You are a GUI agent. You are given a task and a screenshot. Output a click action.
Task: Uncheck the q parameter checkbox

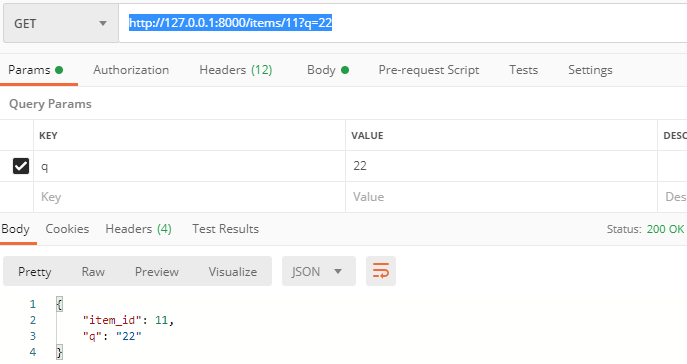pos(21,166)
